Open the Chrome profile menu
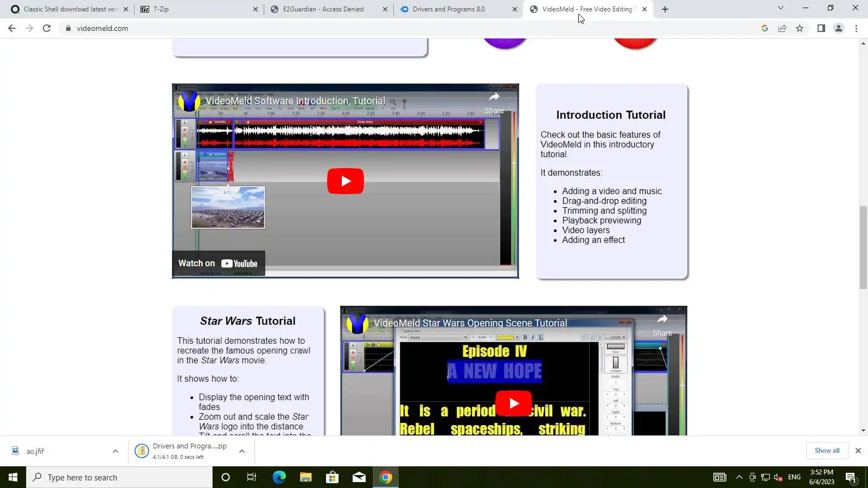The image size is (868, 488). click(x=839, y=28)
